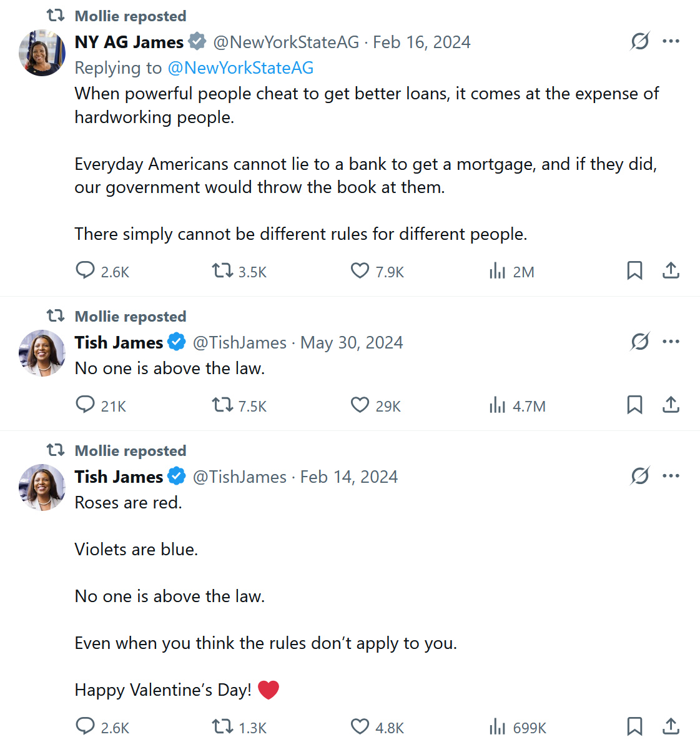700x747 pixels.
Task: Bookmark the NY AG James tweet
Action: pos(634,270)
